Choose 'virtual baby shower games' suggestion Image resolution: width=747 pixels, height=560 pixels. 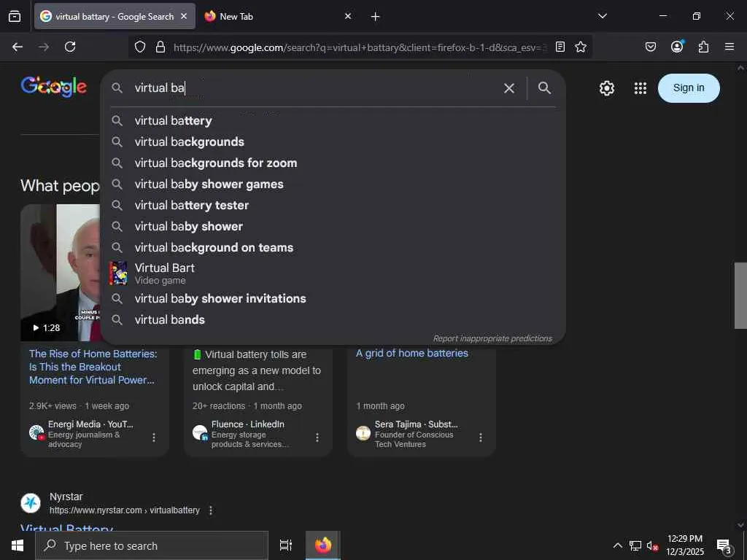point(333,184)
